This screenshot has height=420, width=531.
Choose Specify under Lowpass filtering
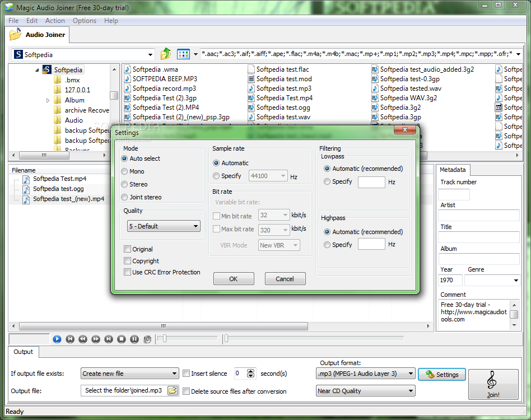click(327, 181)
